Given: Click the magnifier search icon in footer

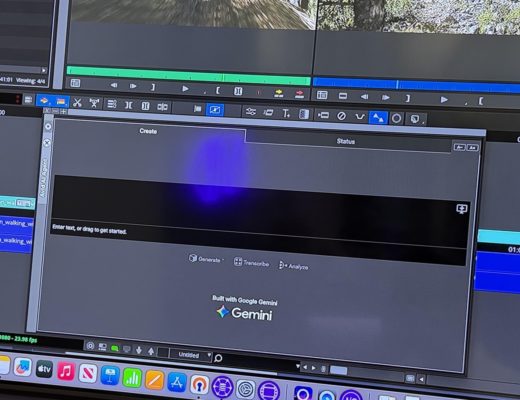Looking at the screenshot, I should pyautogui.click(x=218, y=358).
